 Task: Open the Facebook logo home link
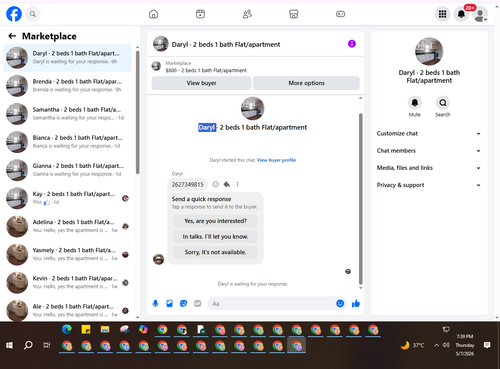point(14,14)
